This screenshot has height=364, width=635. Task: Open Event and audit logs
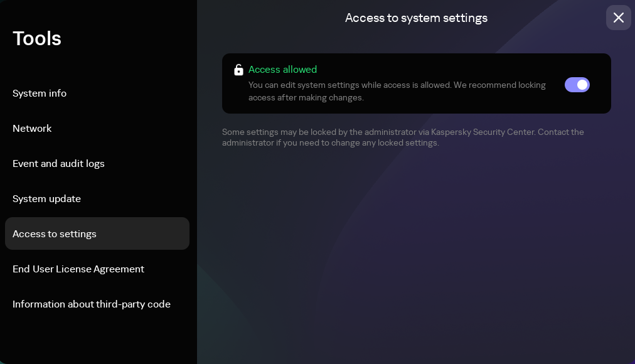click(x=58, y=163)
